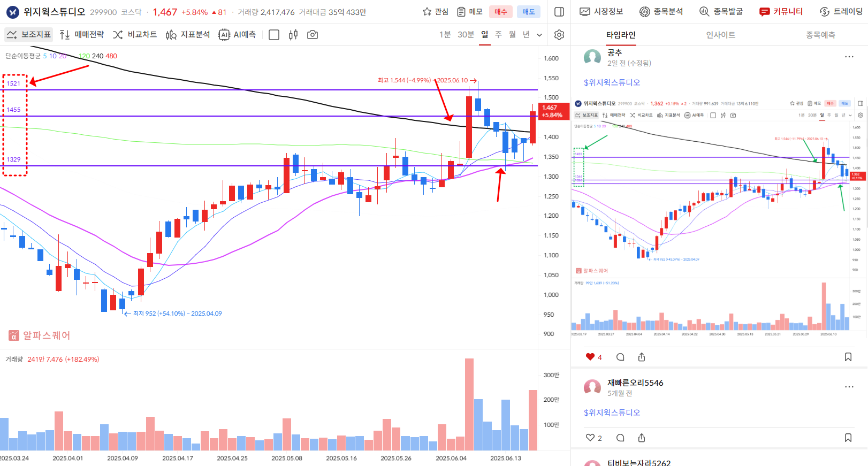Toggle the square fullscreen chart icon

pos(274,35)
